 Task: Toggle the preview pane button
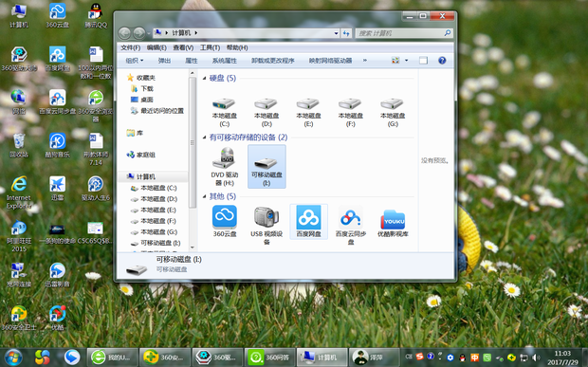point(423,61)
